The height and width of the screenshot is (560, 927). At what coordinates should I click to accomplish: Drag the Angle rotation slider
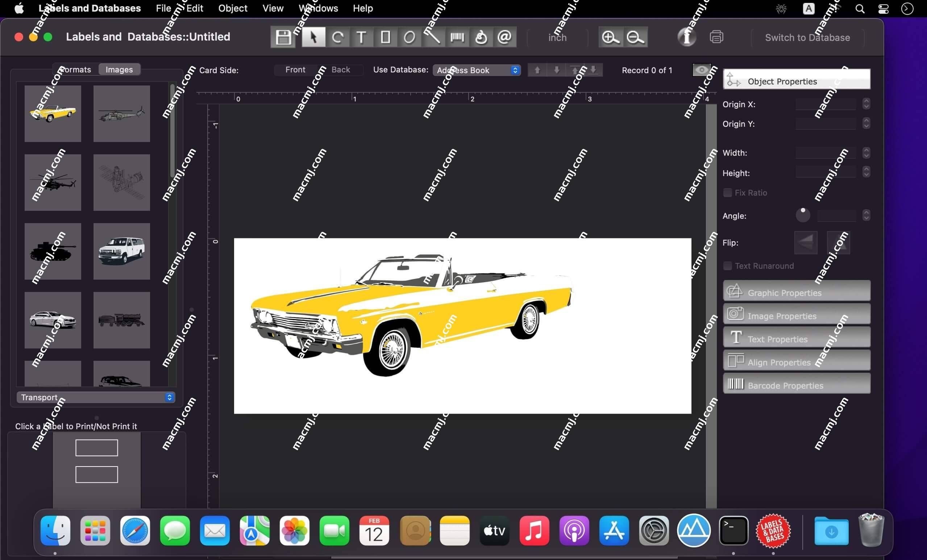[x=803, y=210]
